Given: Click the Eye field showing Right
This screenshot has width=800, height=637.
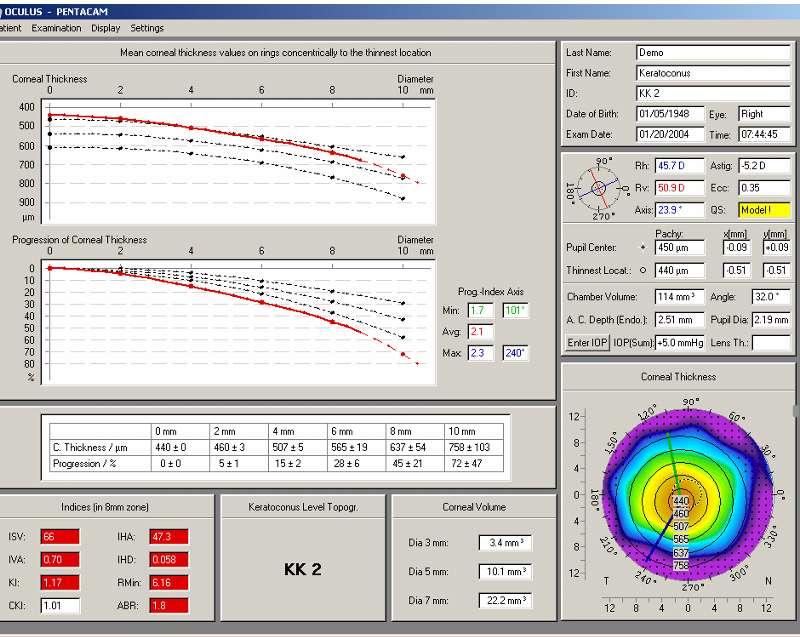Looking at the screenshot, I should tap(764, 114).
